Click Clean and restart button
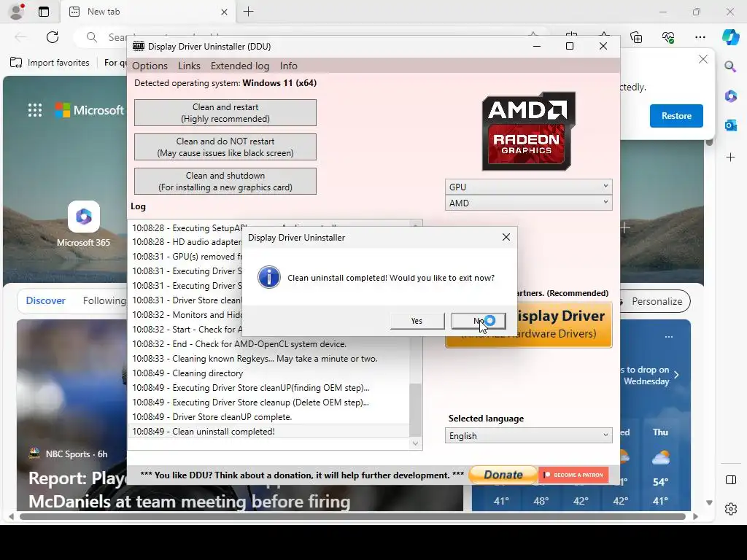 point(225,113)
